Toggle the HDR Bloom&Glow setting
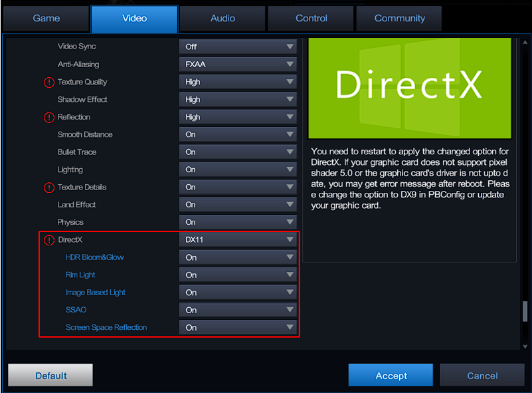The height and width of the screenshot is (393, 532). pos(238,257)
